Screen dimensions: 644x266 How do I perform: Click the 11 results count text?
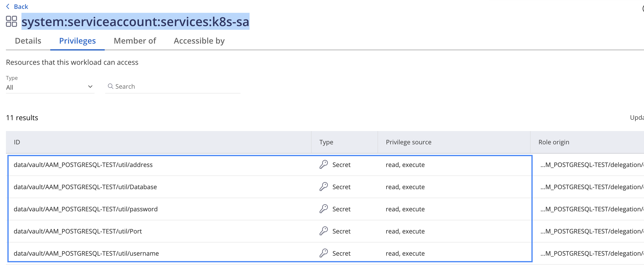pyautogui.click(x=22, y=118)
